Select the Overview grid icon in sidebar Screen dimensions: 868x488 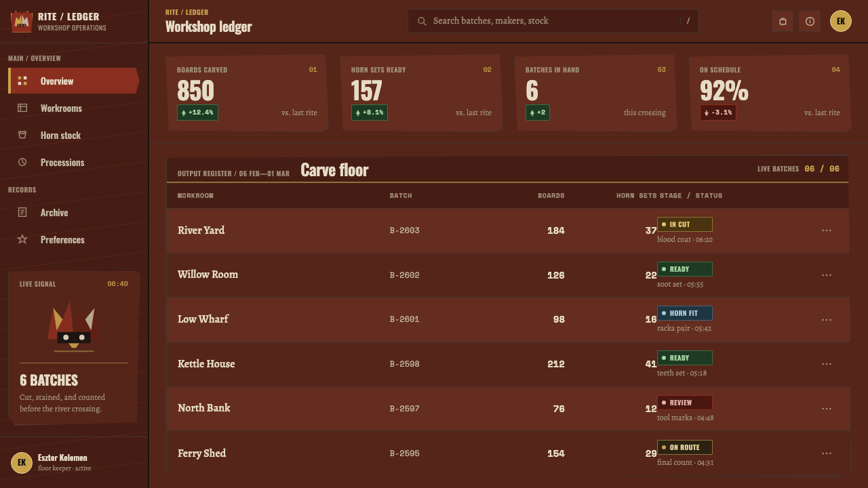(x=22, y=81)
